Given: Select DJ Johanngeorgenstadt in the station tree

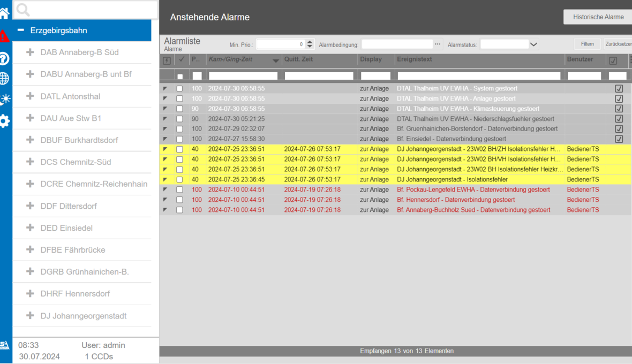Looking at the screenshot, I should (83, 316).
